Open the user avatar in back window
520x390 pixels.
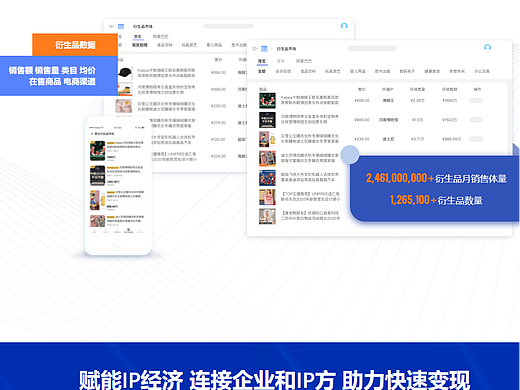344,26
